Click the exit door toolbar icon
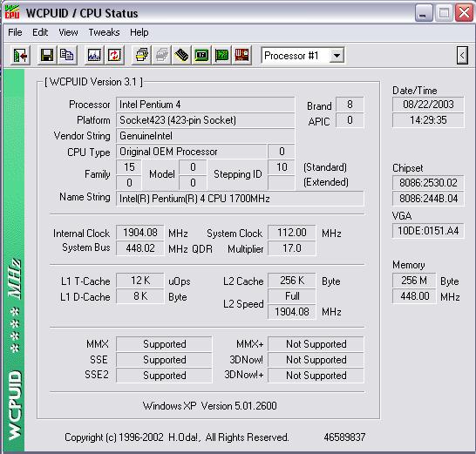 pyautogui.click(x=20, y=56)
